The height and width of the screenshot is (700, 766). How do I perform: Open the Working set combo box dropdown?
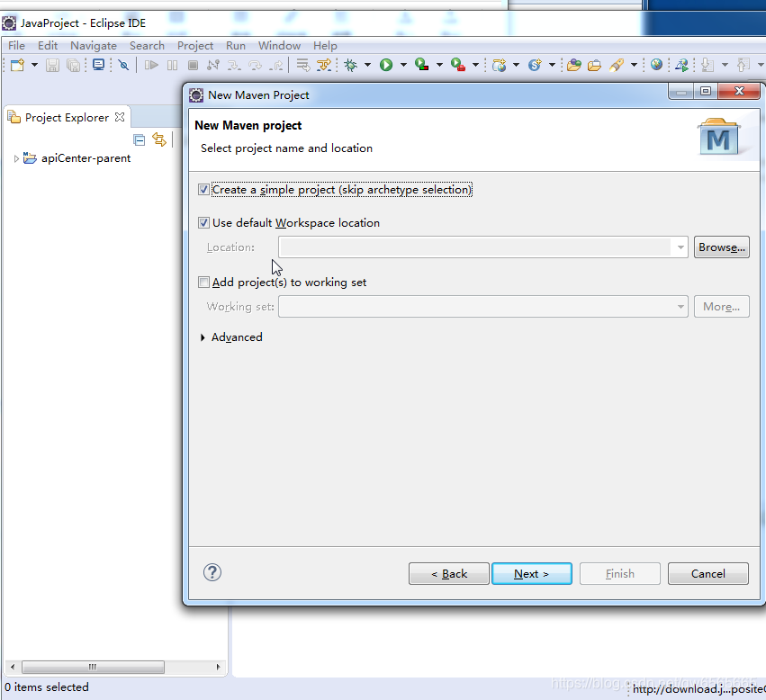680,306
